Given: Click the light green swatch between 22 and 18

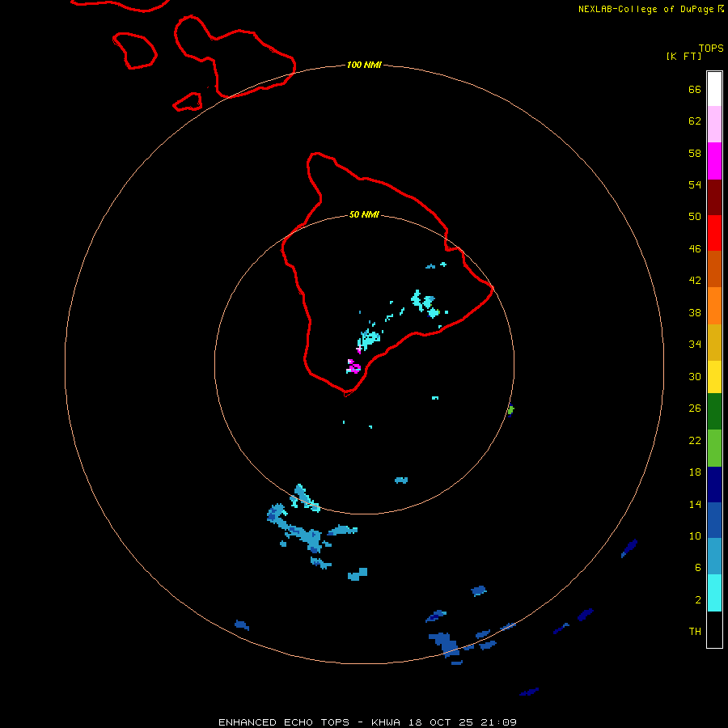Looking at the screenshot, I should (x=714, y=448).
